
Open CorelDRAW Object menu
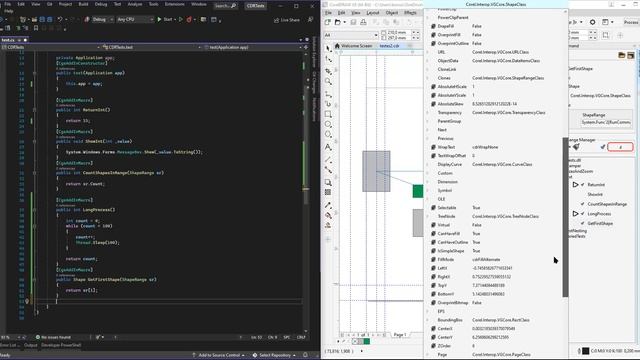pyautogui.click(x=391, y=13)
